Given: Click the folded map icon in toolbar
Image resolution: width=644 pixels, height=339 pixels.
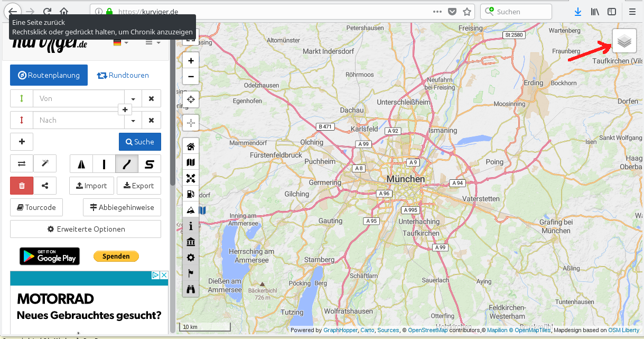Looking at the screenshot, I should click(x=191, y=162).
